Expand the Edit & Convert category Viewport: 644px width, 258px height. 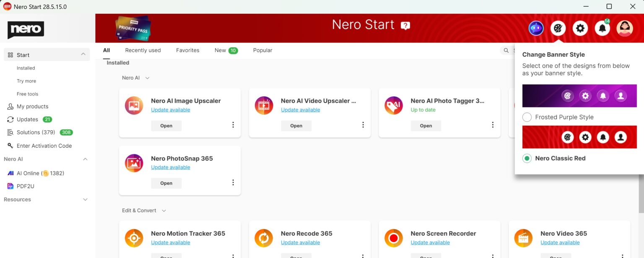(164, 210)
